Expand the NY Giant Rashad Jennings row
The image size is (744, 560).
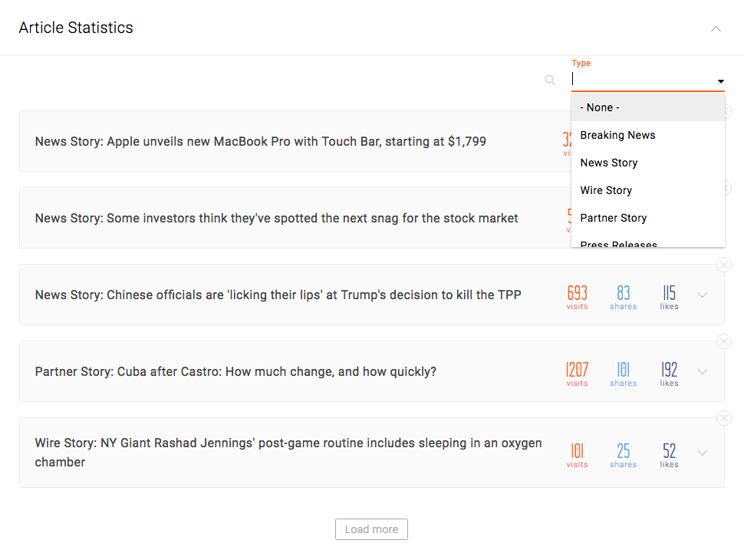702,453
